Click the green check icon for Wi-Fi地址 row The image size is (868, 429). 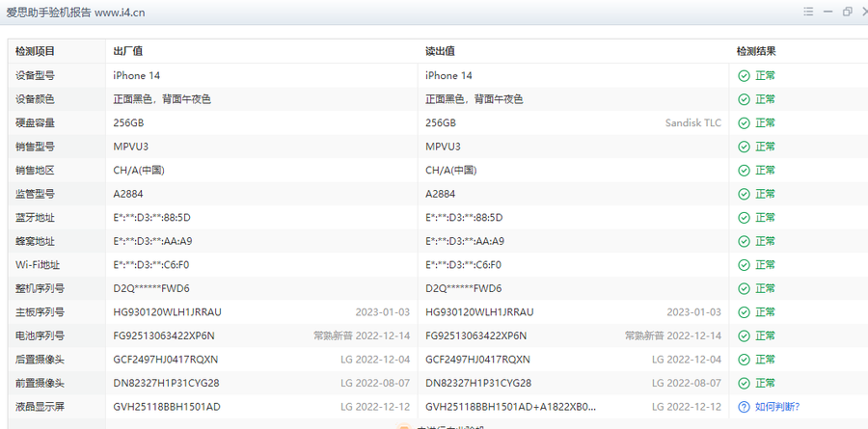coord(744,265)
